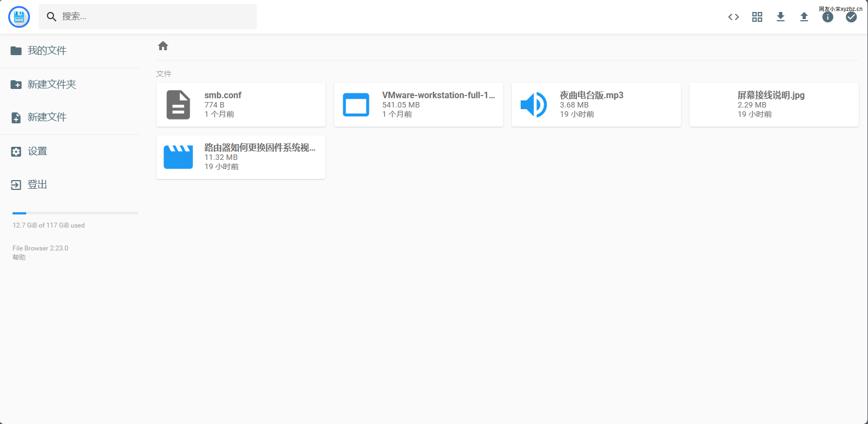Click the storage usage progress bar

[x=75, y=213]
